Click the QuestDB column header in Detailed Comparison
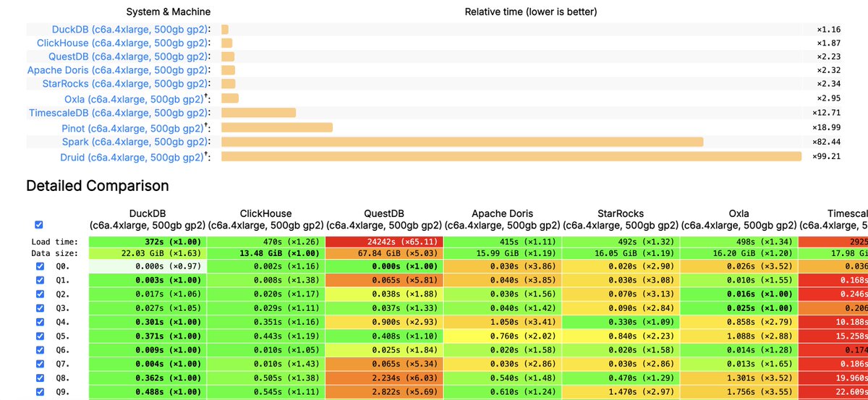Image resolution: width=868 pixels, height=400 pixels. point(384,219)
